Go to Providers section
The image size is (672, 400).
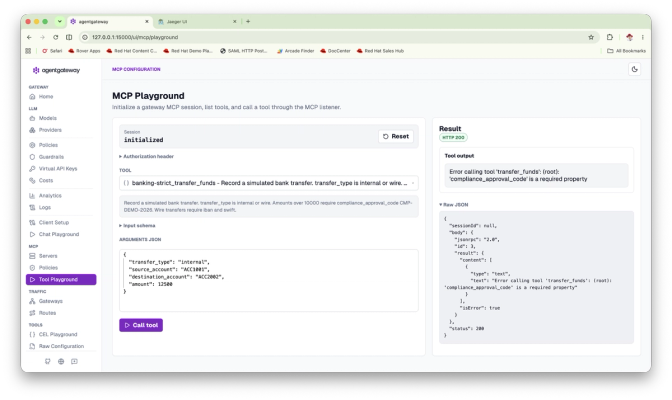pyautogui.click(x=45, y=130)
